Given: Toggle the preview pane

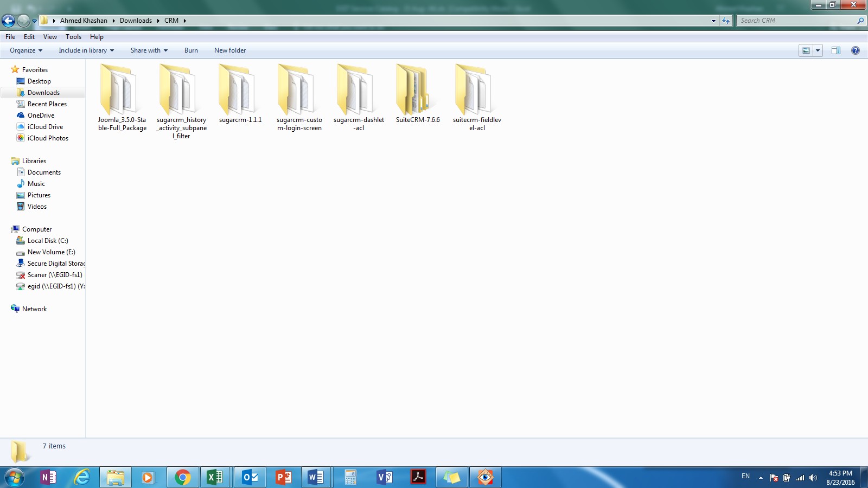Looking at the screenshot, I should (836, 50).
